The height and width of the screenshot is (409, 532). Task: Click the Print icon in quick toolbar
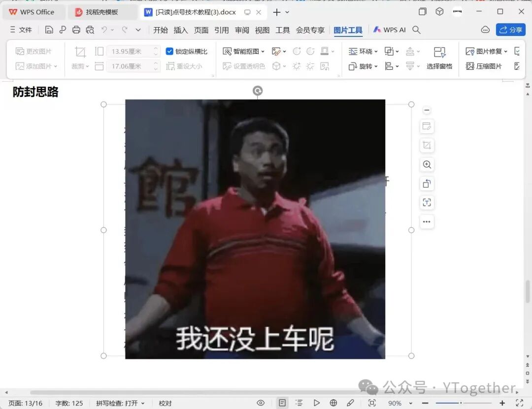click(x=76, y=30)
